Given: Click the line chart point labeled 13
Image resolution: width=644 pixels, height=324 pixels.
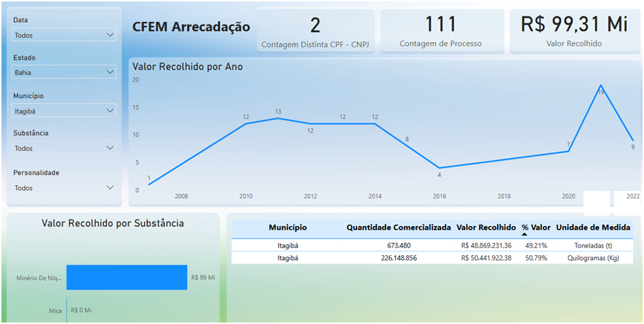Looking at the screenshot, I should [x=278, y=118].
